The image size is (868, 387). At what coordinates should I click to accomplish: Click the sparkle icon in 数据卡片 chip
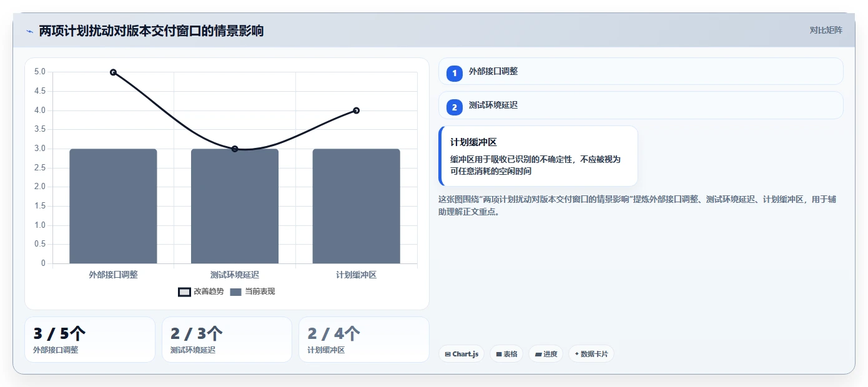[x=576, y=354]
